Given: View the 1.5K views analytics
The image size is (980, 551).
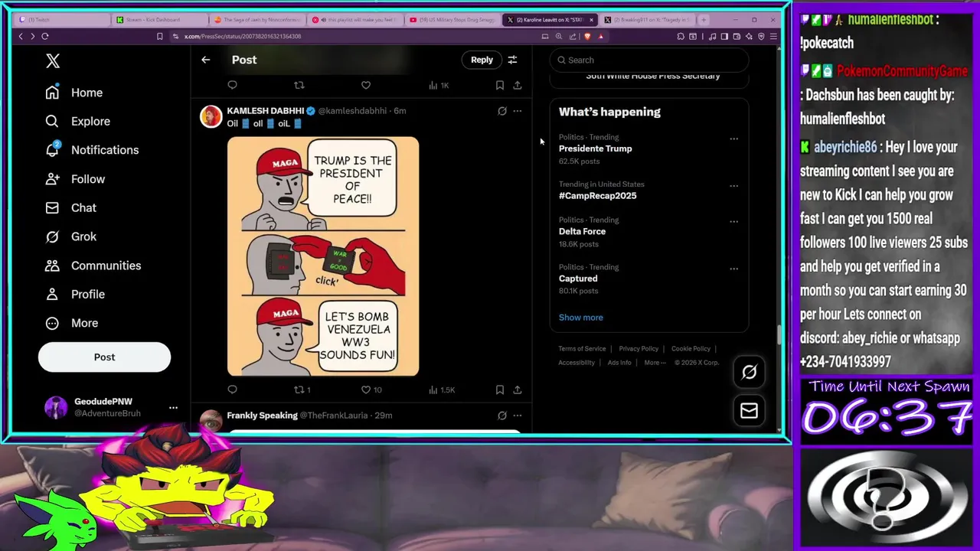Looking at the screenshot, I should tap(441, 390).
